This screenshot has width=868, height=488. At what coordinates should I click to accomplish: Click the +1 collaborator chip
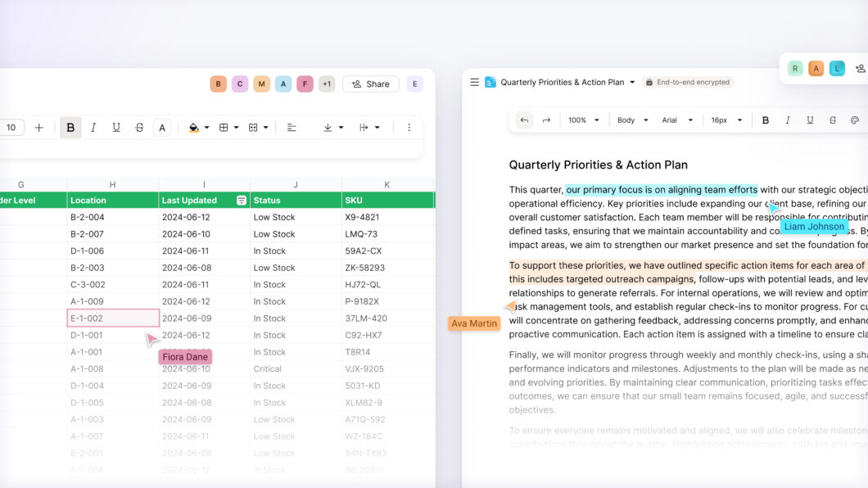click(x=326, y=84)
